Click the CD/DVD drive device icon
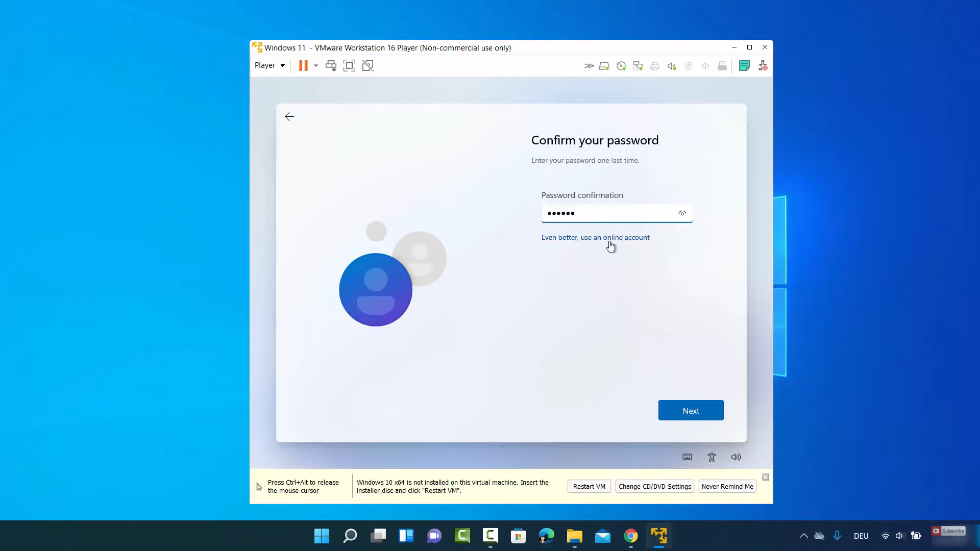980x551 pixels. (x=621, y=66)
